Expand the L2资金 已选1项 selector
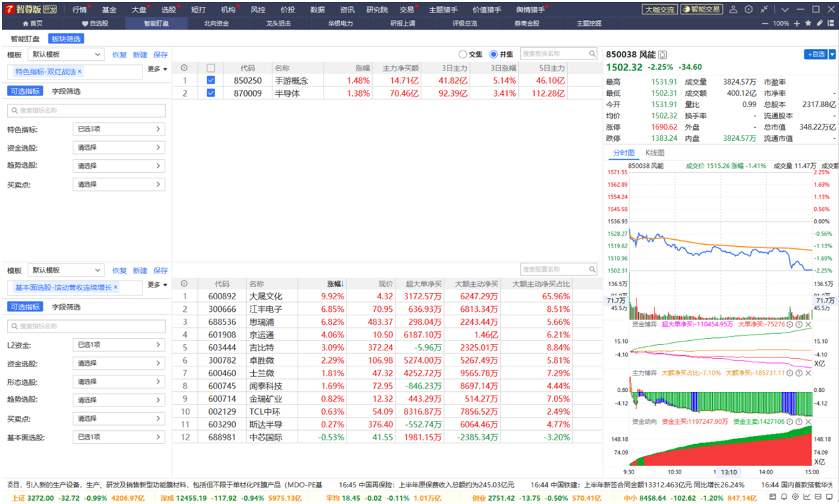The width and height of the screenshot is (839, 504). pos(119,344)
